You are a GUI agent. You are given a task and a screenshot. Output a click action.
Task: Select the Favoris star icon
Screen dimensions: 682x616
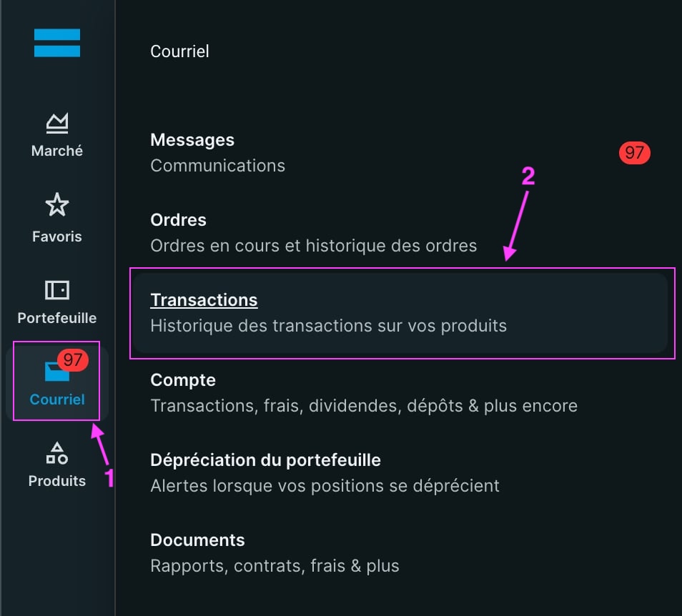pyautogui.click(x=57, y=206)
